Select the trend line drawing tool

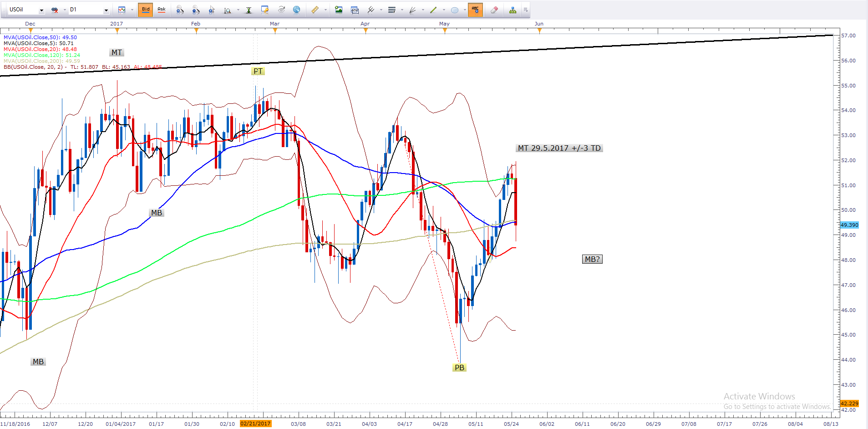(433, 10)
